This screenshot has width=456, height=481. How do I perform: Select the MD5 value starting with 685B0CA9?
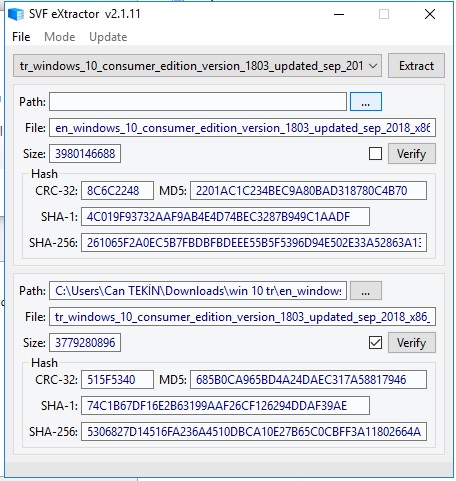click(x=308, y=380)
